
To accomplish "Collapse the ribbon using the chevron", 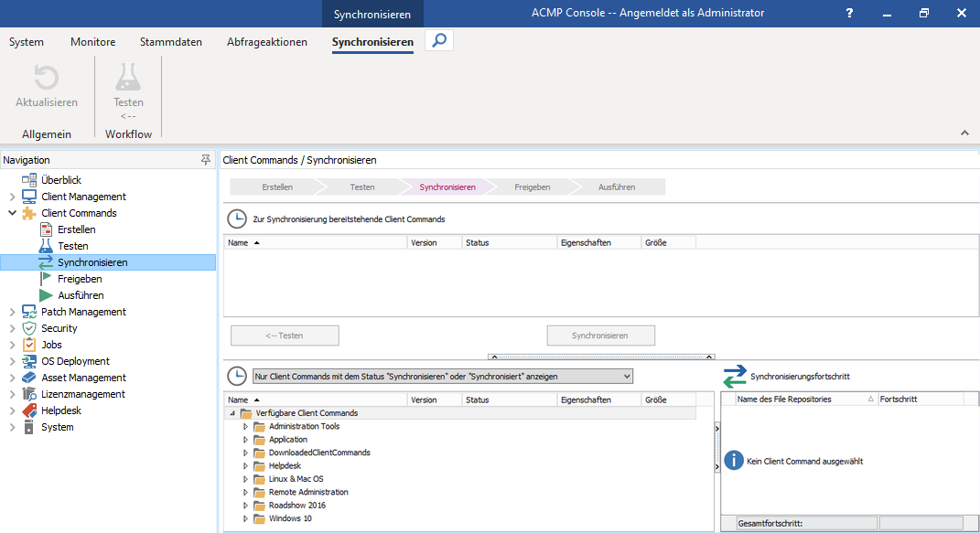I will coord(964,132).
